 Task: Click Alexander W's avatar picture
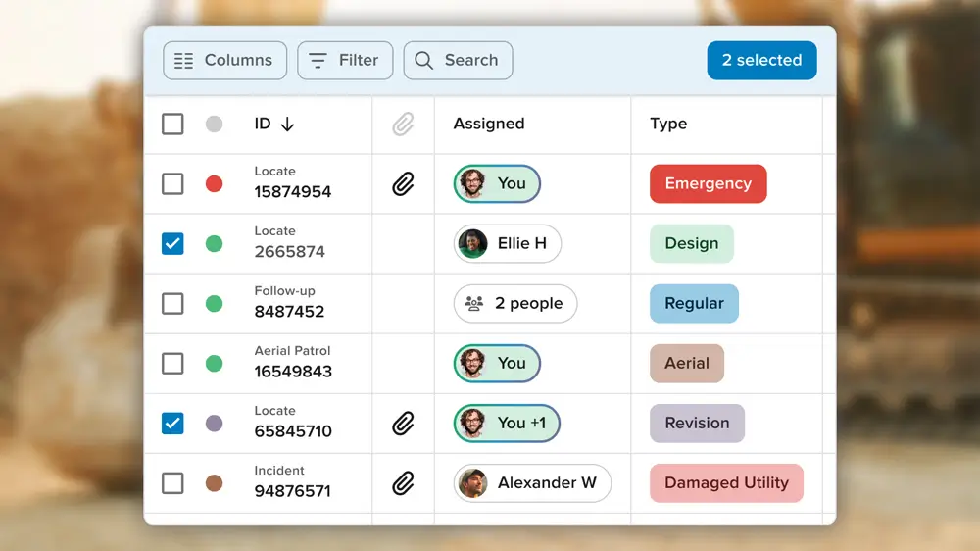pyautogui.click(x=472, y=482)
